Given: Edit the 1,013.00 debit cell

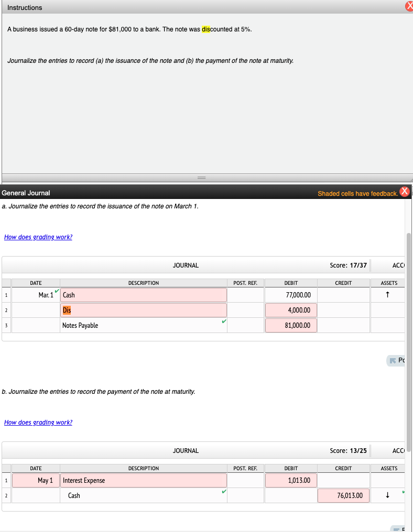Looking at the screenshot, I should point(291,481).
